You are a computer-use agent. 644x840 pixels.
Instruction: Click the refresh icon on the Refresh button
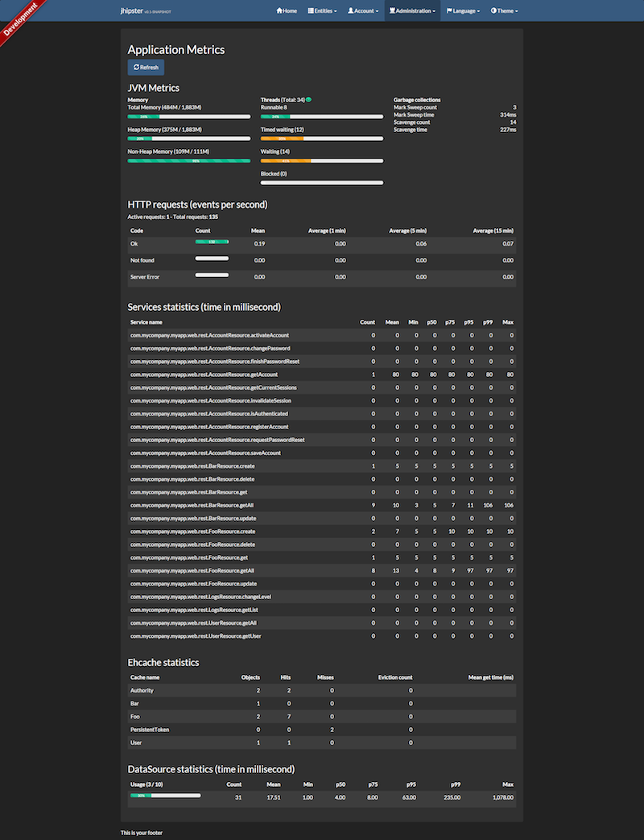[136, 67]
